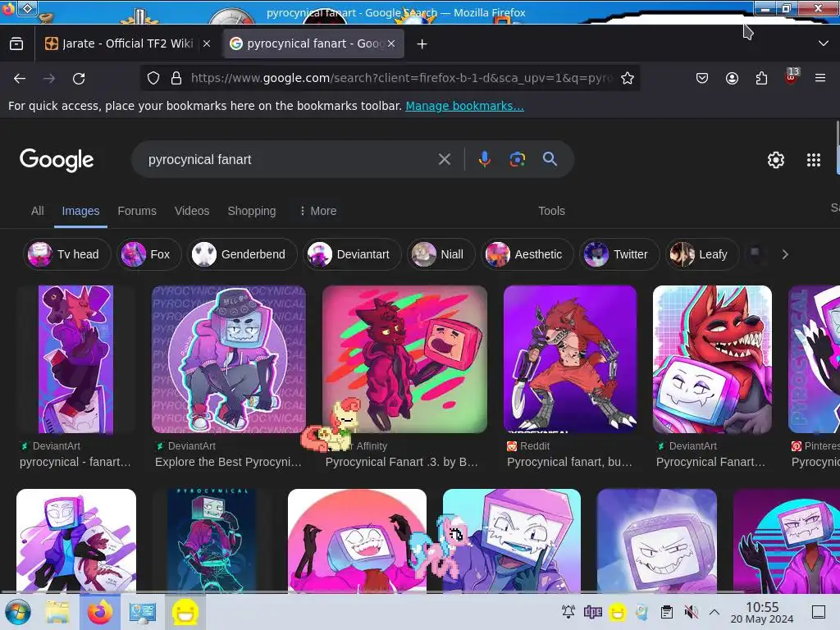Search by image with the Lens icon
The image size is (840, 630).
click(x=517, y=159)
